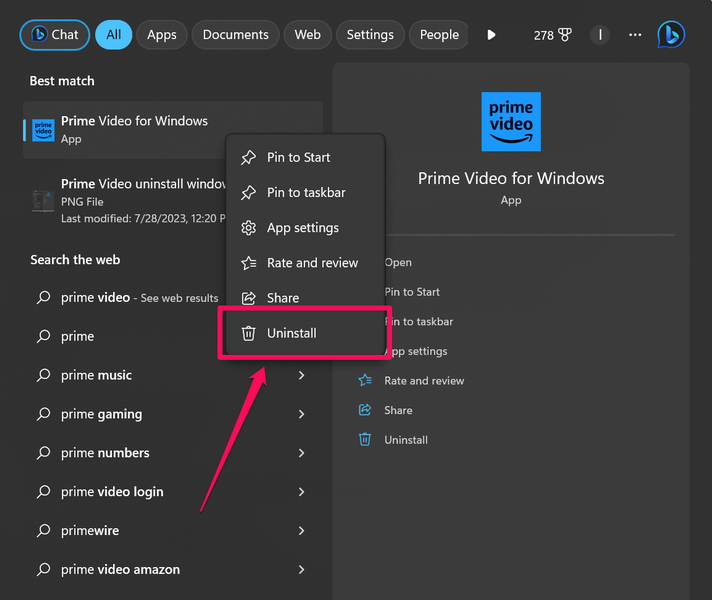Select App settings in the context menu
Viewport: 712px width, 600px height.
pos(302,228)
